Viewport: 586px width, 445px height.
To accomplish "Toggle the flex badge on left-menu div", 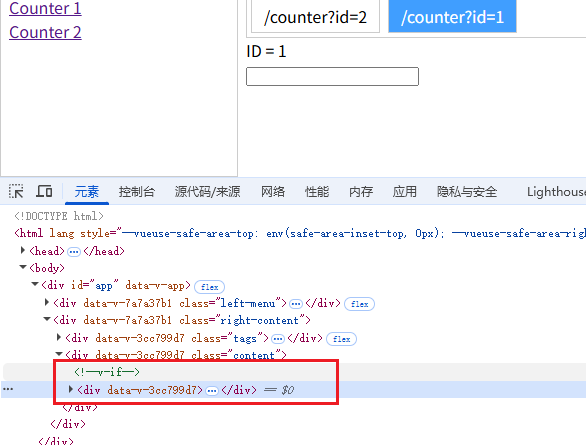I will [359, 304].
